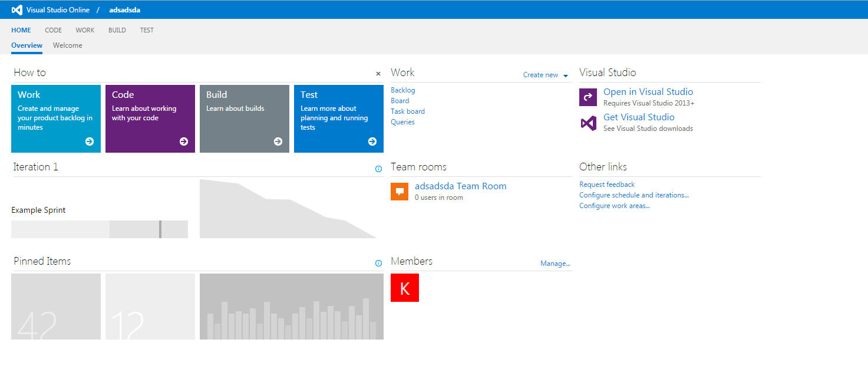The height and width of the screenshot is (382, 868).
Task: Click the Other links heading
Action: click(x=603, y=167)
